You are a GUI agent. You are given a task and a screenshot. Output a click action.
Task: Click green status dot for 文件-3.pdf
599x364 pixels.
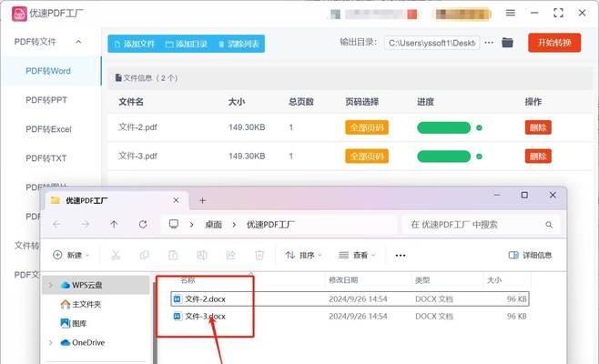click(x=479, y=157)
